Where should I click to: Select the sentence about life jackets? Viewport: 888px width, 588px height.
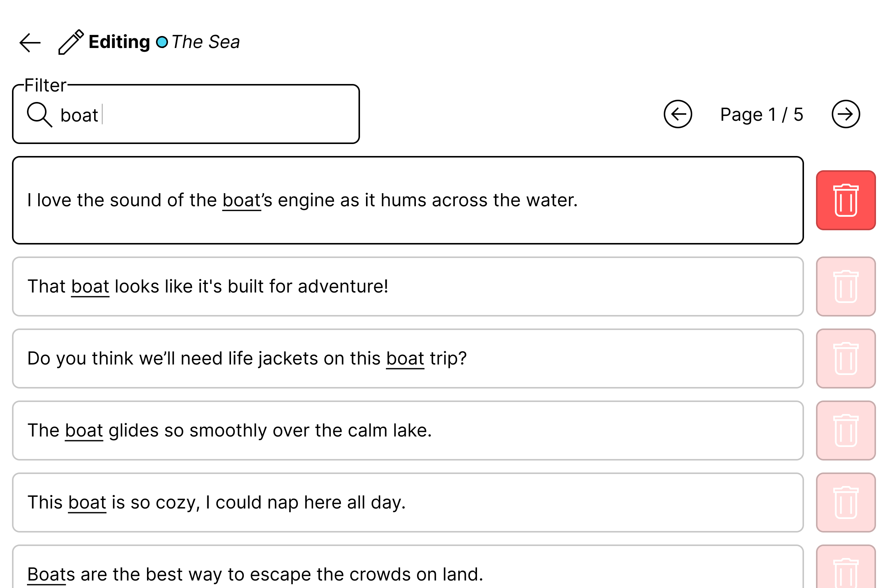click(408, 358)
